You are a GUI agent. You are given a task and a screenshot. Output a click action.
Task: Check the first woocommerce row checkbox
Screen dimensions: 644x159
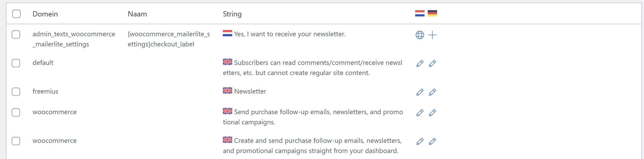click(x=16, y=112)
